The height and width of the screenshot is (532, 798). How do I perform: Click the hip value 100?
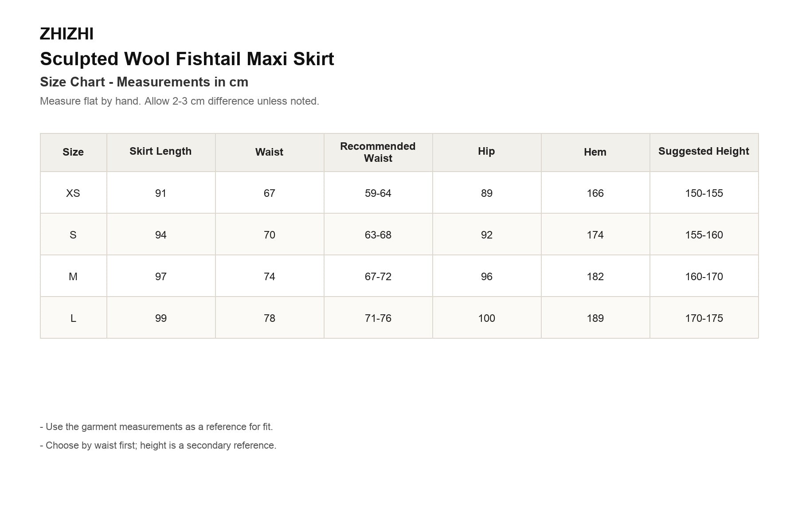pyautogui.click(x=486, y=318)
